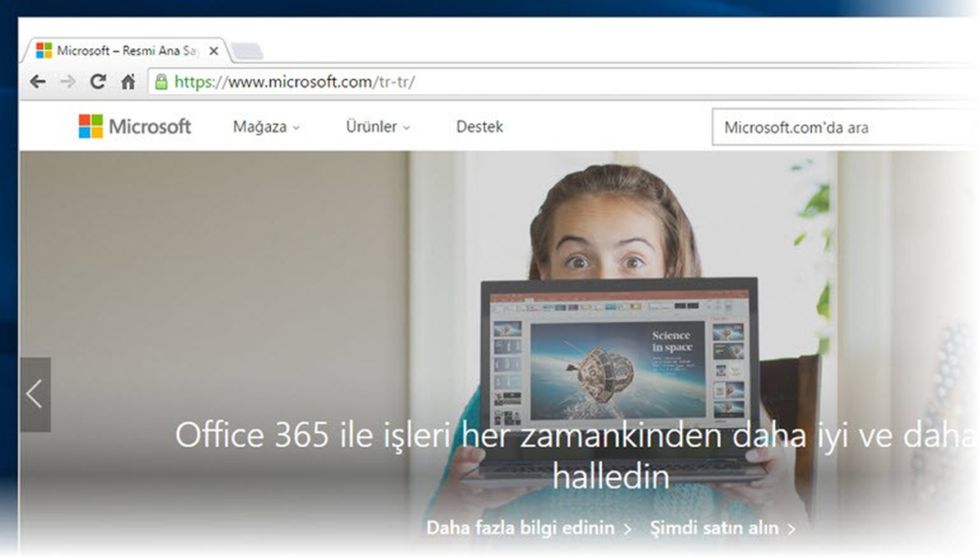Show the previous carousel slide arrow
The height and width of the screenshot is (558, 980).
coord(35,395)
